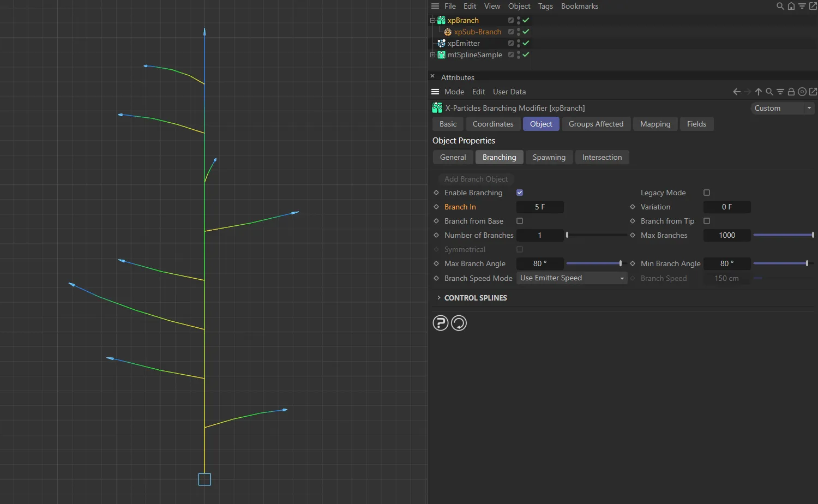Screen dimensions: 818x504
Task: Click the home icon in Object Manager
Action: pyautogui.click(x=791, y=6)
